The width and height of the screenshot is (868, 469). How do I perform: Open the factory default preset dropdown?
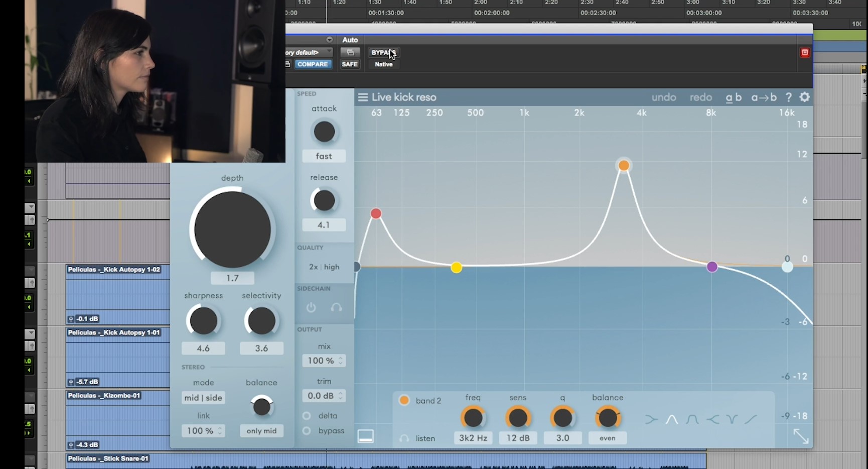coord(309,52)
